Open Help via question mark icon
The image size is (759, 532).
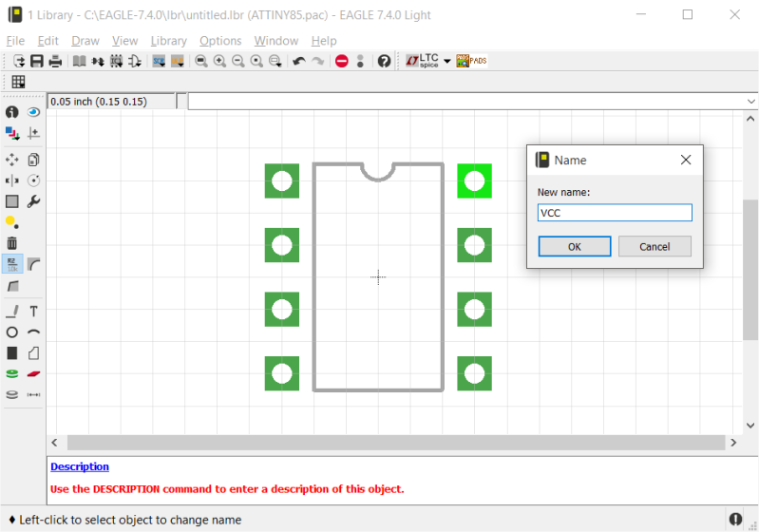click(384, 61)
